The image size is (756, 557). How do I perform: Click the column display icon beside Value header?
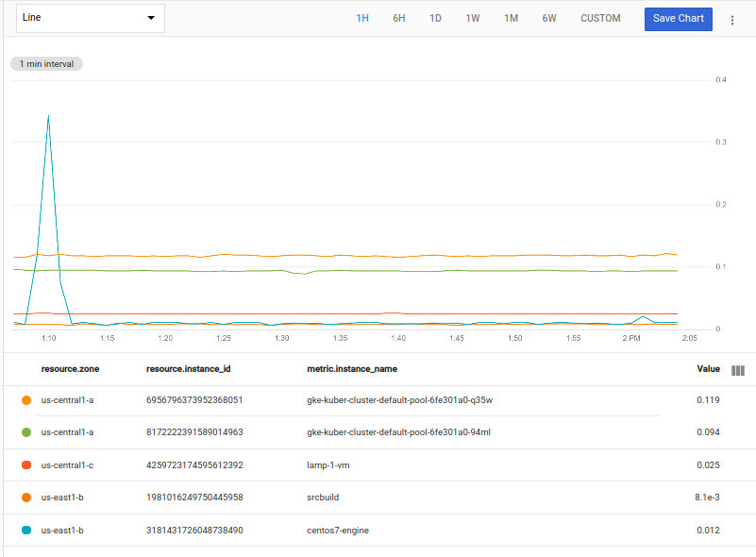[x=737, y=369]
